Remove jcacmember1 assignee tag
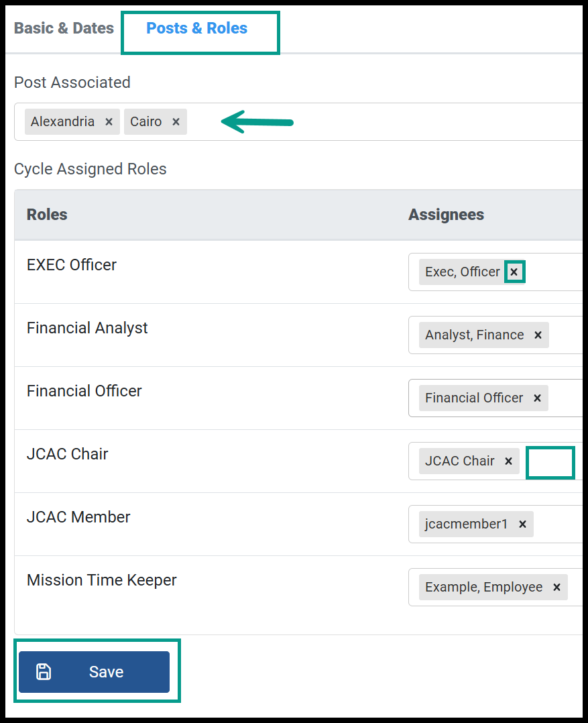The width and height of the screenshot is (588, 723). (x=522, y=524)
